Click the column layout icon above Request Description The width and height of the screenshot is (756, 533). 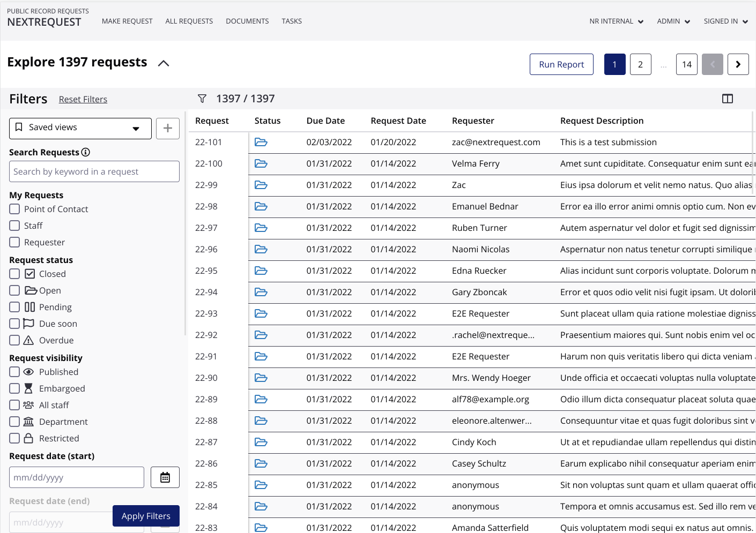coord(728,99)
